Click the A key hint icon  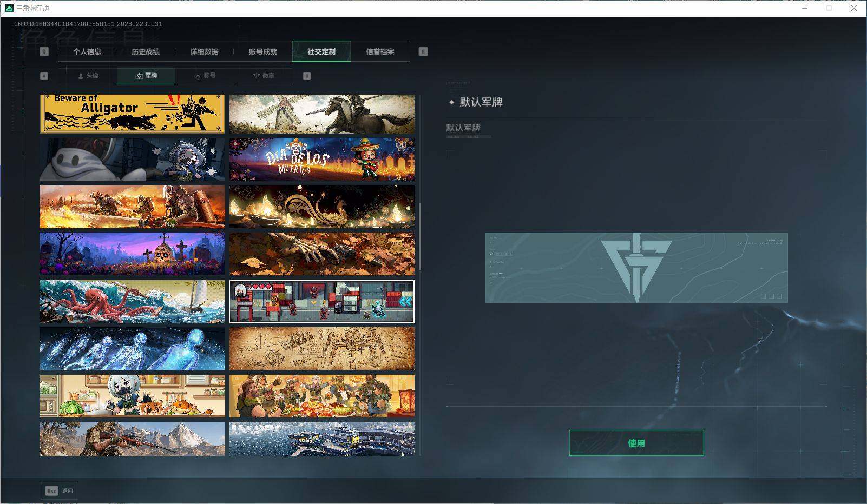(44, 76)
